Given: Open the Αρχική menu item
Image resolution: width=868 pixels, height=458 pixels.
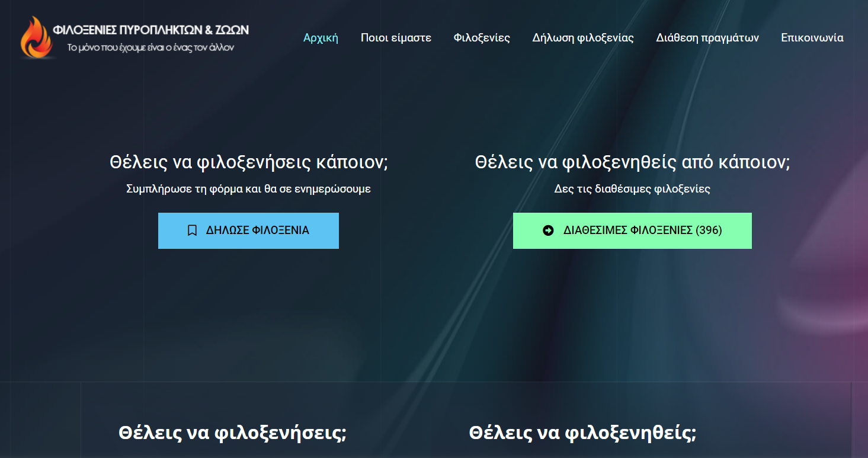Looking at the screenshot, I should (x=321, y=38).
